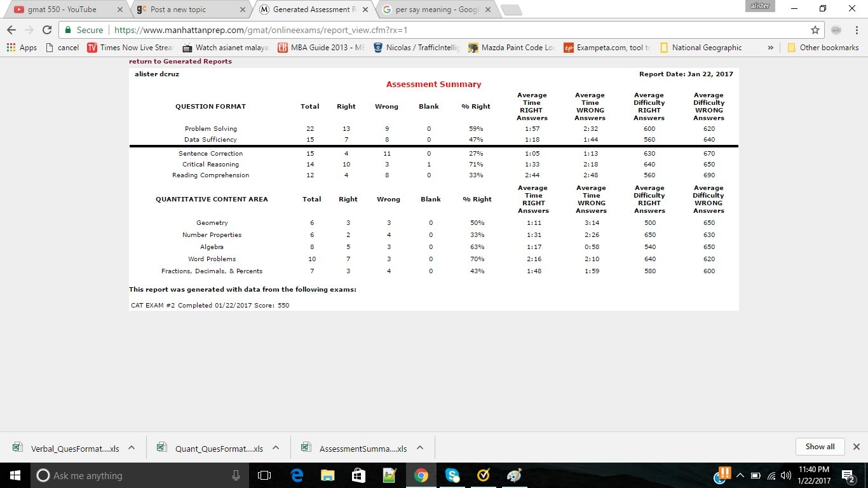Open Microsoft Edge from the taskbar
This screenshot has width=868, height=488.
[296, 475]
